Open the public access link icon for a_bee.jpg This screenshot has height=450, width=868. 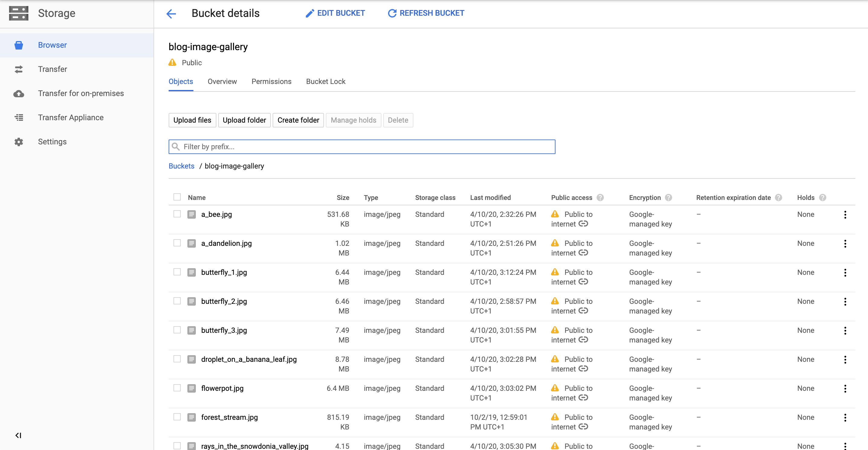point(583,224)
